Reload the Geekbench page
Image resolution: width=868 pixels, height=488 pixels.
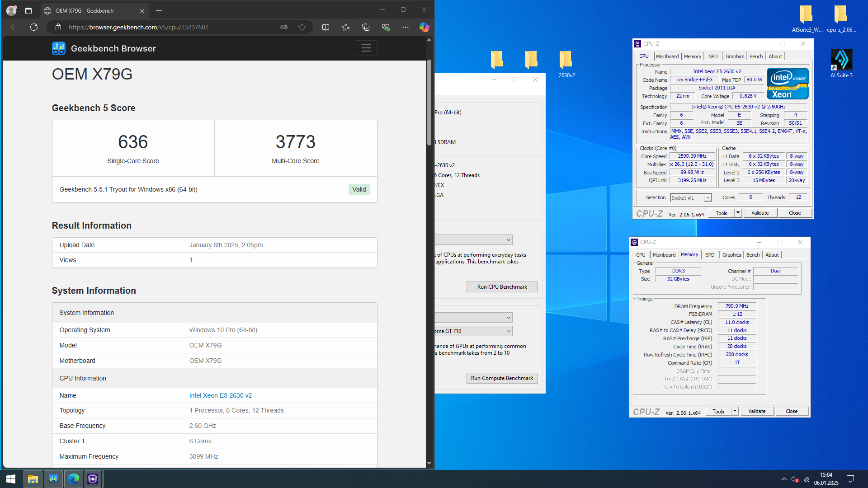click(34, 27)
